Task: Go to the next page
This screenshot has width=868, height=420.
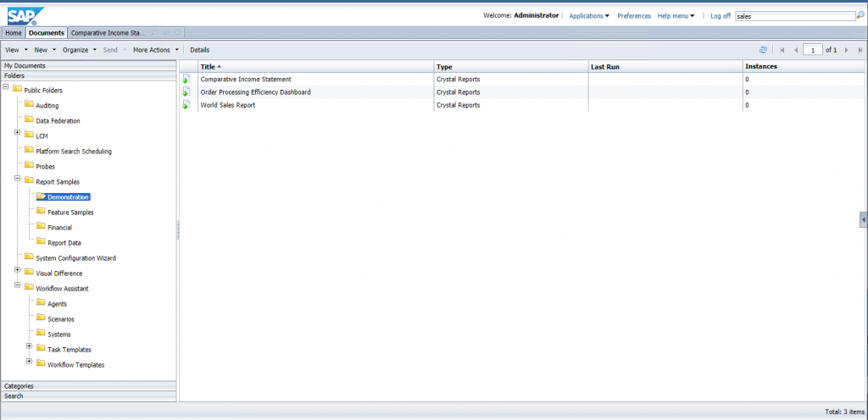Action: tap(847, 50)
